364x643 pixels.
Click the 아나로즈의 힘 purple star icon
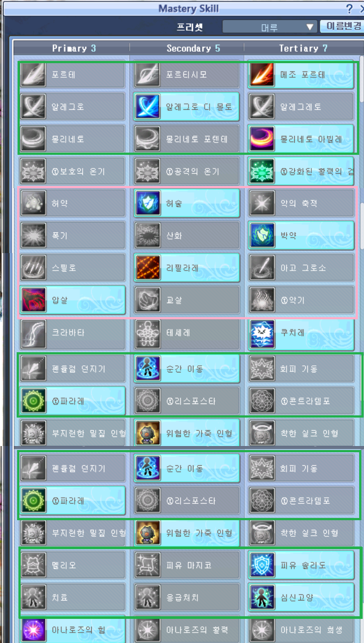[x=34, y=630]
